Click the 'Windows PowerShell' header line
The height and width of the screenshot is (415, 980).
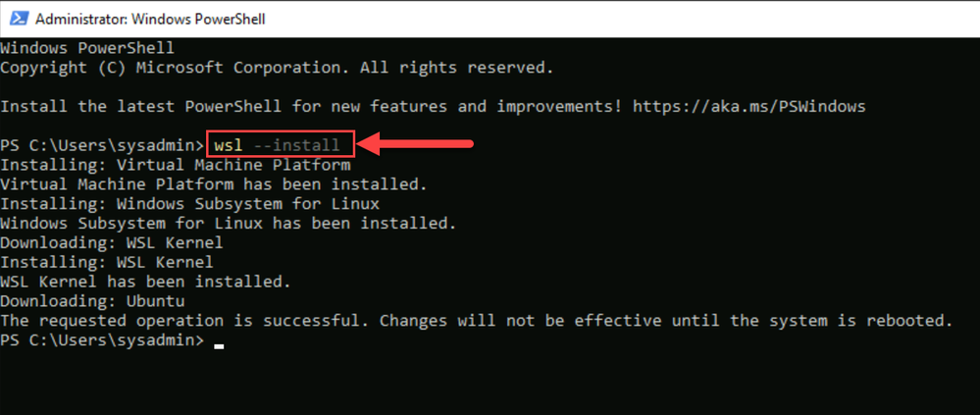coord(87,48)
